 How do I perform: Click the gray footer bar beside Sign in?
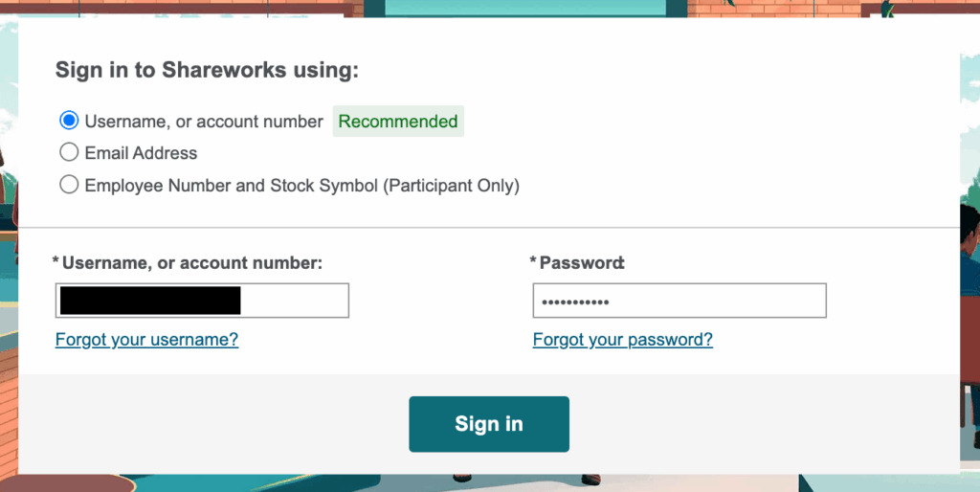(x=212, y=424)
